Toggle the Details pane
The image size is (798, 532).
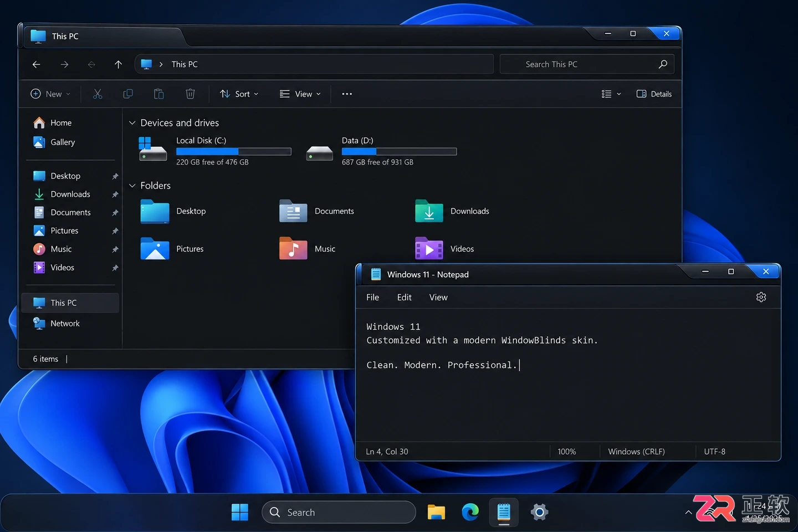click(x=654, y=94)
